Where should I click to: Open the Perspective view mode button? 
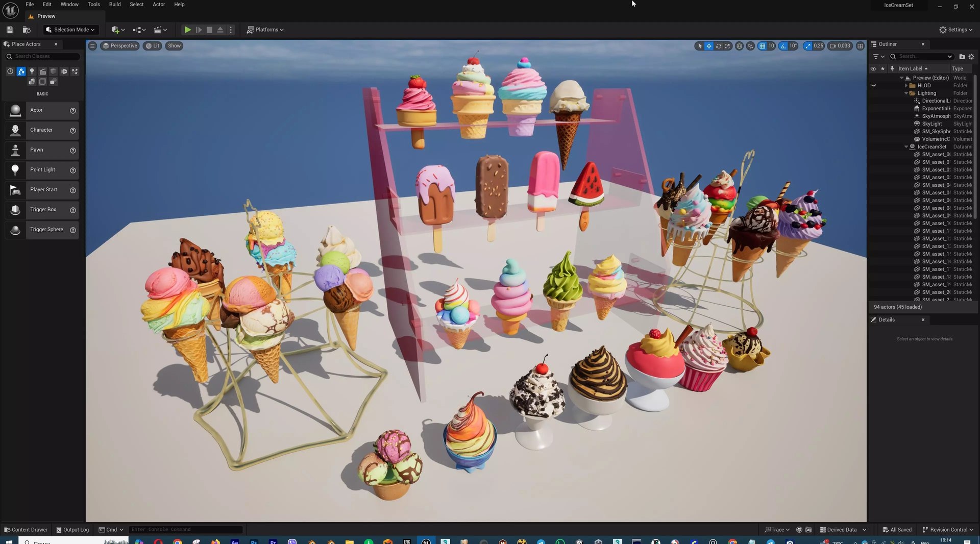point(120,46)
